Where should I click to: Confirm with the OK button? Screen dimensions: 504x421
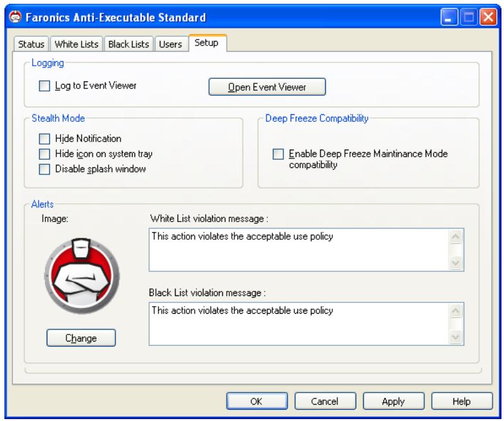tap(256, 401)
